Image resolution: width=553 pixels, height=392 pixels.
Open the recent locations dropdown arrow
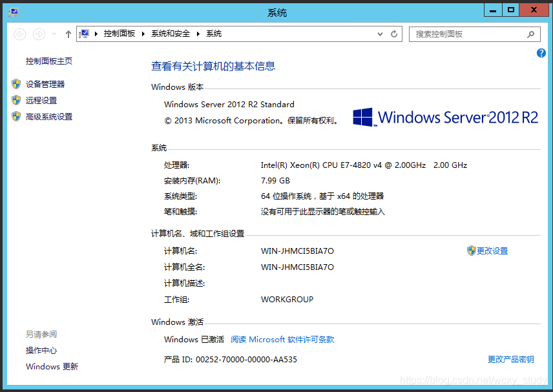(x=54, y=34)
